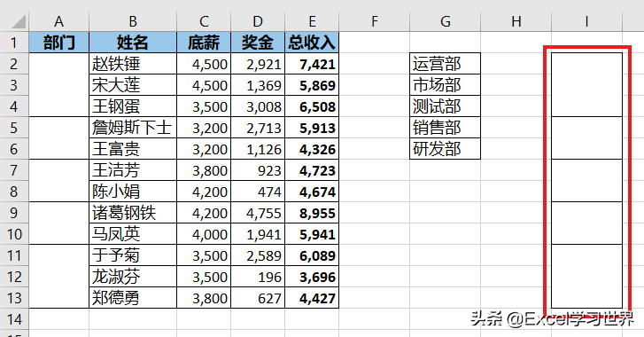Select the cell containing 陈小娟
644x337 pixels.
[x=133, y=192]
